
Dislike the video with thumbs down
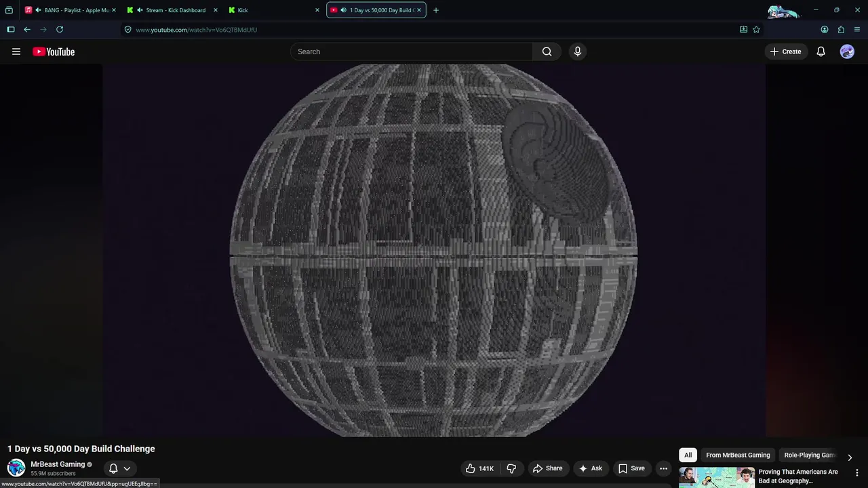click(511, 468)
